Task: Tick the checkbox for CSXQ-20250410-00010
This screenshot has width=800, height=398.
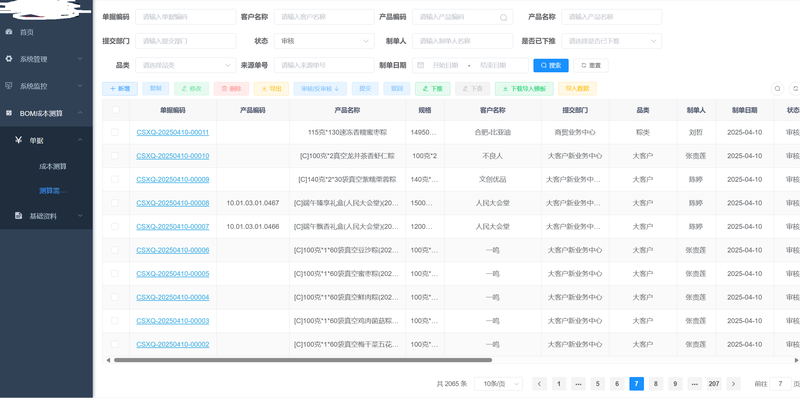Action: pyautogui.click(x=115, y=156)
